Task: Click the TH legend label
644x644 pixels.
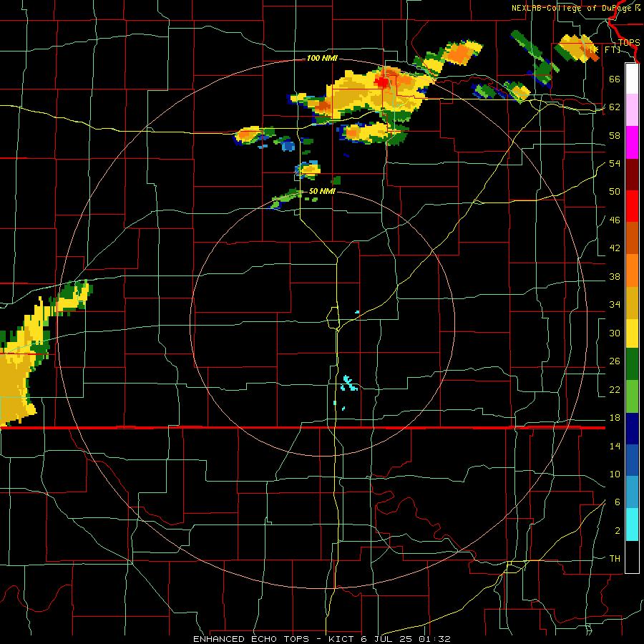Action: (x=615, y=559)
